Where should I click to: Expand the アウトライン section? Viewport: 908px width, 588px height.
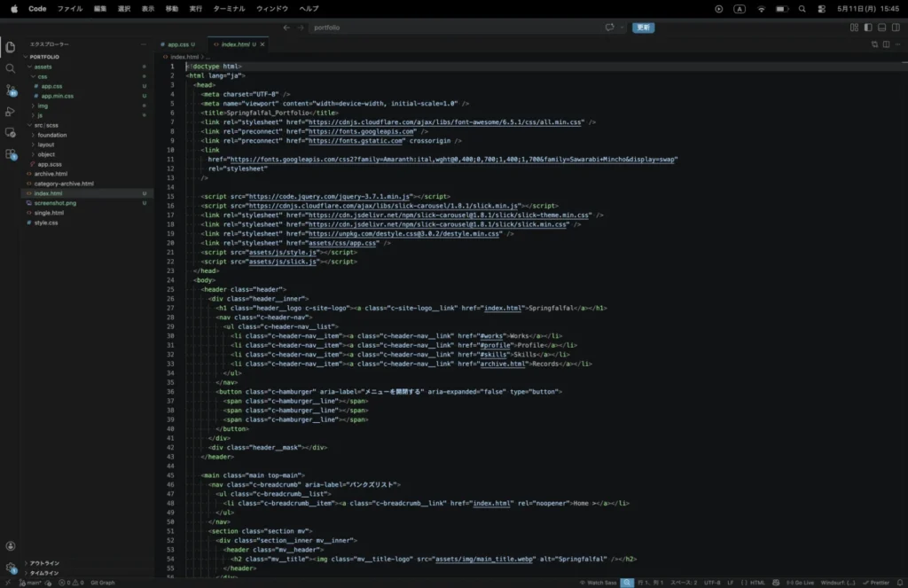44,563
